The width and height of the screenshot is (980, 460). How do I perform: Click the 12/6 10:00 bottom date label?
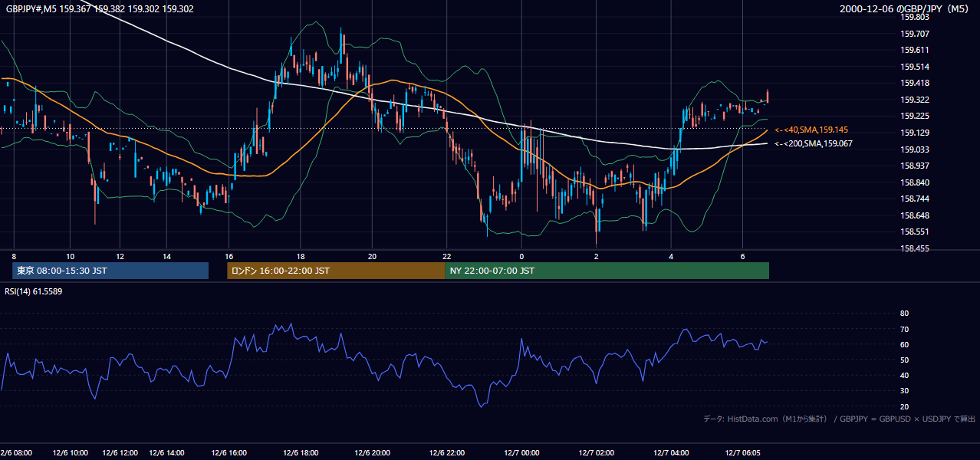click(x=70, y=453)
